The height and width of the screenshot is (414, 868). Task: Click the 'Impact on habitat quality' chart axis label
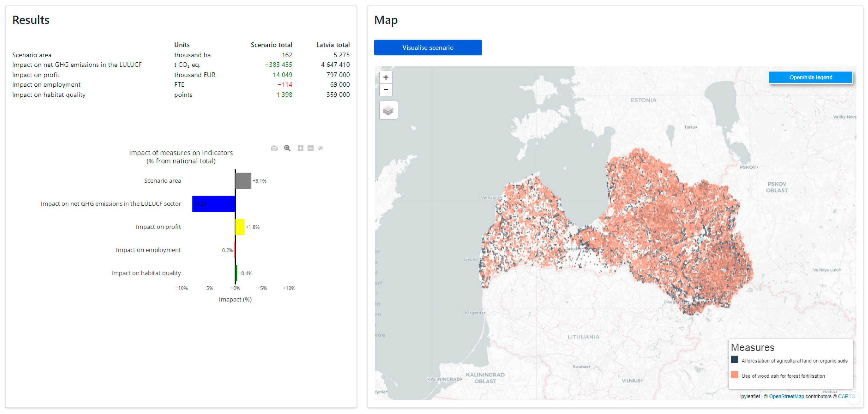click(x=146, y=273)
